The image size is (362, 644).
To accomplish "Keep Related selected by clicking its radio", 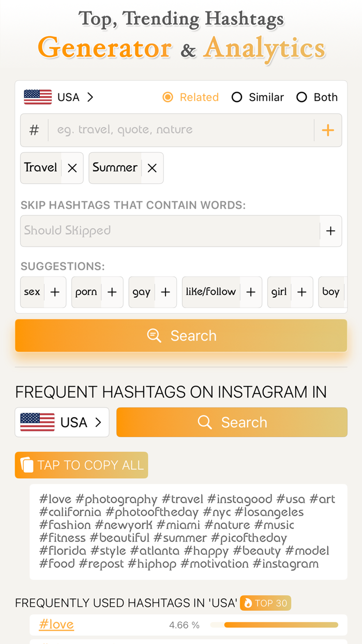I will [168, 97].
